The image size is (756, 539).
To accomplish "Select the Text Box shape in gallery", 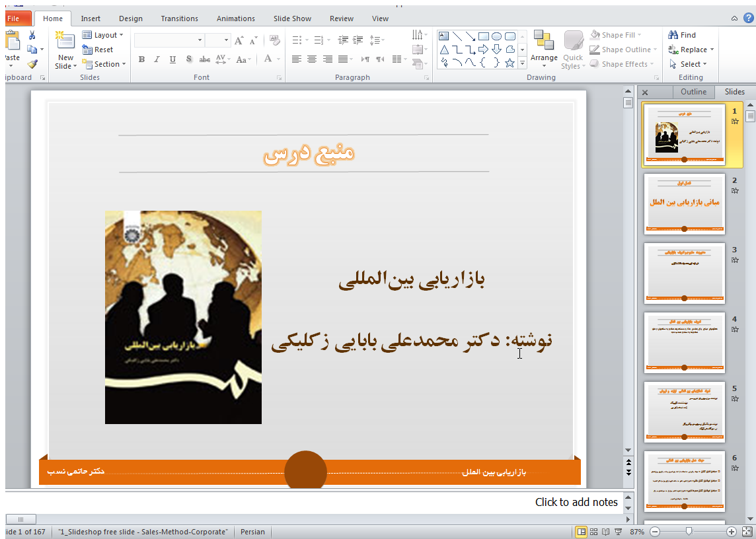I will (x=443, y=36).
